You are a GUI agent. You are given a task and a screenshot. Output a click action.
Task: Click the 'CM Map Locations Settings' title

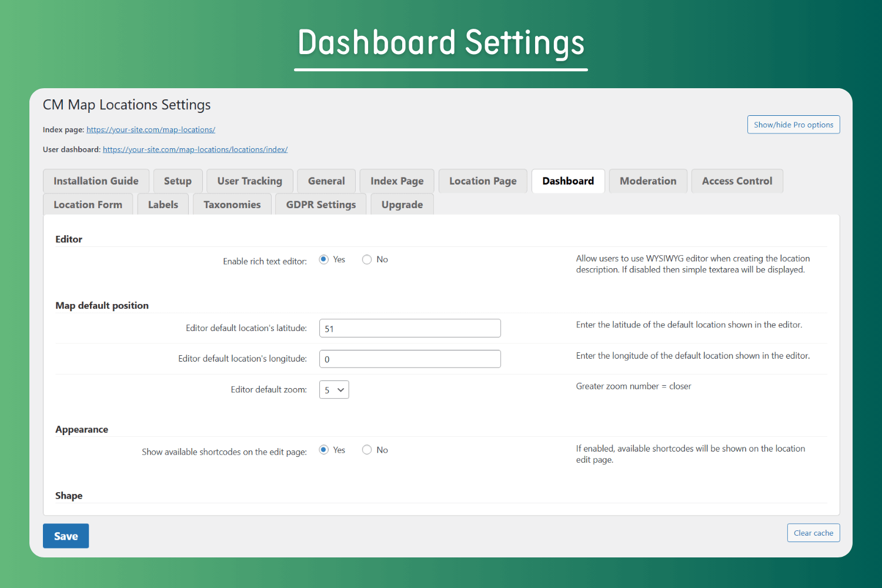click(x=127, y=105)
